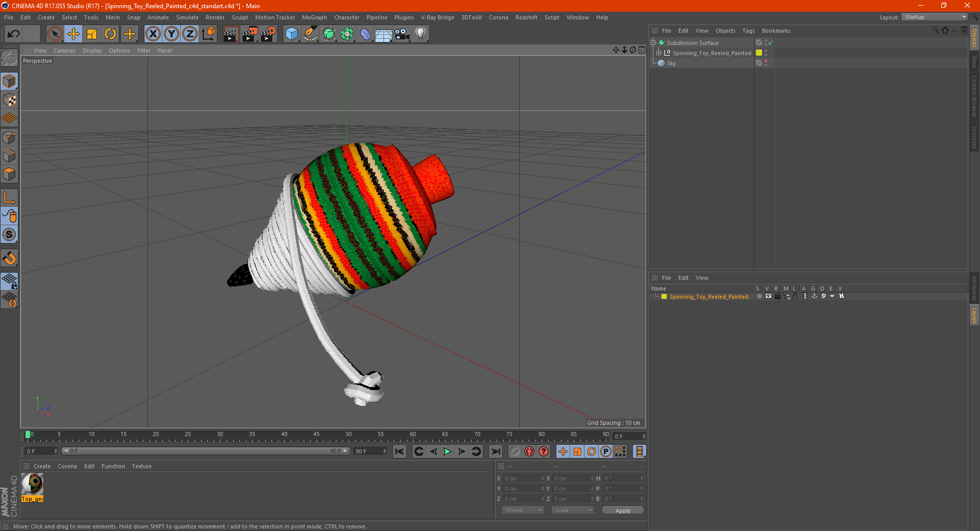This screenshot has width=980, height=531.
Task: Add a Cube primitive object
Action: [291, 34]
